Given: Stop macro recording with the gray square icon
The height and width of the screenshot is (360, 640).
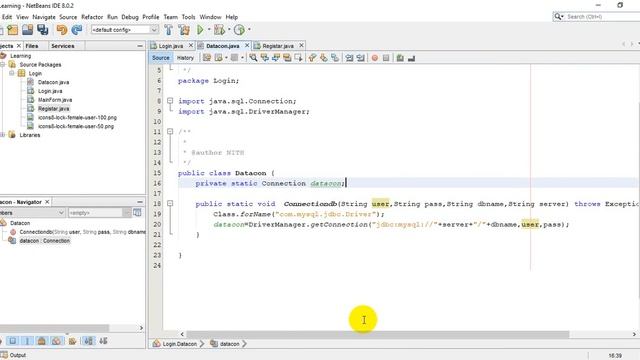Looking at the screenshot, I should click(x=386, y=58).
